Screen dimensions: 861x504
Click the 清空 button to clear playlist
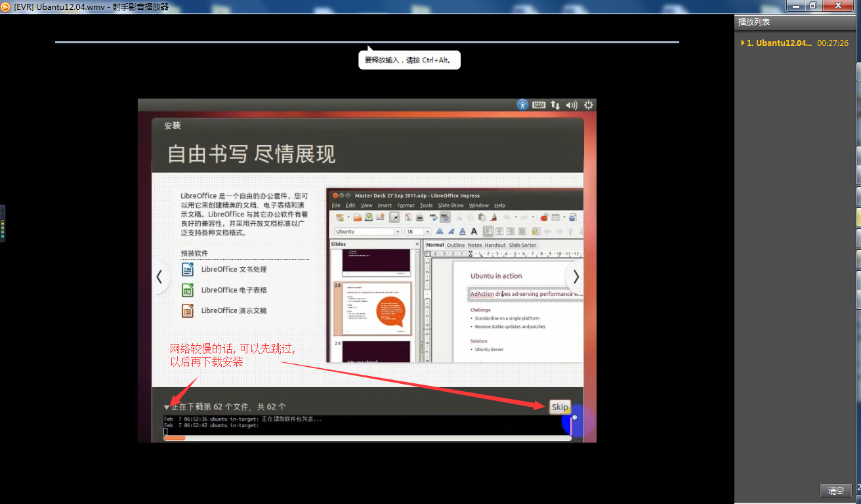(836, 490)
